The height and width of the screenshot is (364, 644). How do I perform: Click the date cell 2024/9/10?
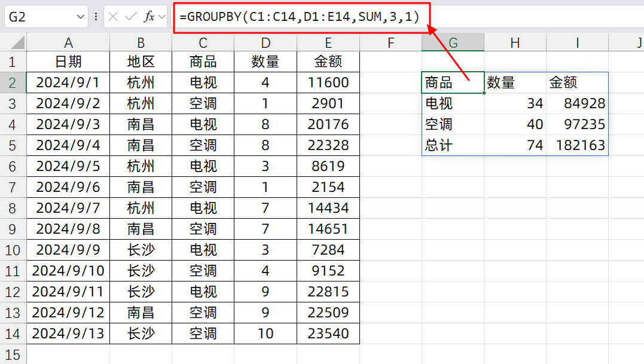point(68,271)
